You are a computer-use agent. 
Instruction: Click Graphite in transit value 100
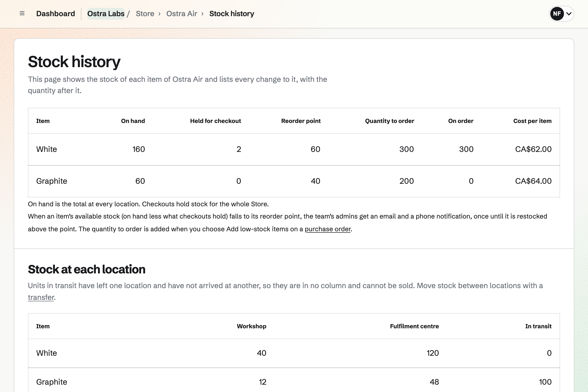point(545,382)
